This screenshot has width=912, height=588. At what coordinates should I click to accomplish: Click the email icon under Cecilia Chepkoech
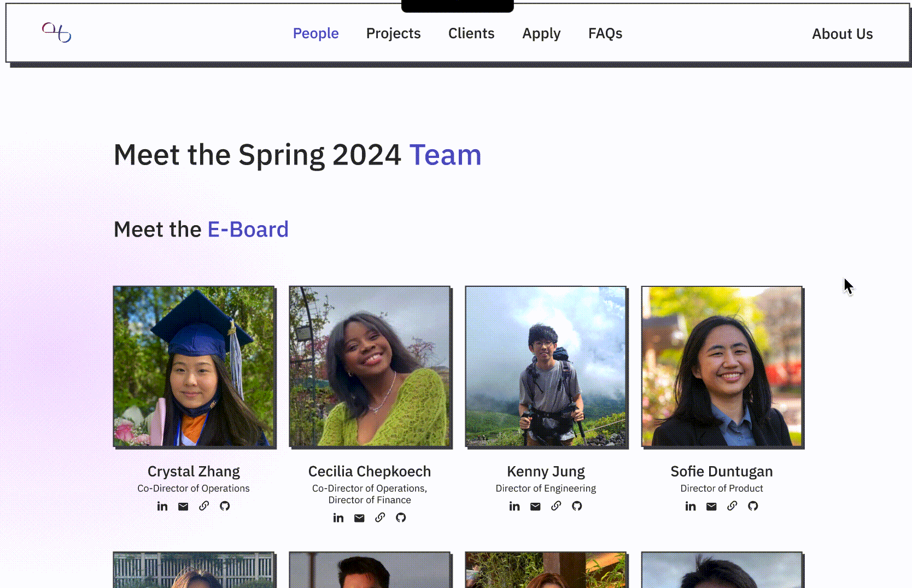coord(359,518)
